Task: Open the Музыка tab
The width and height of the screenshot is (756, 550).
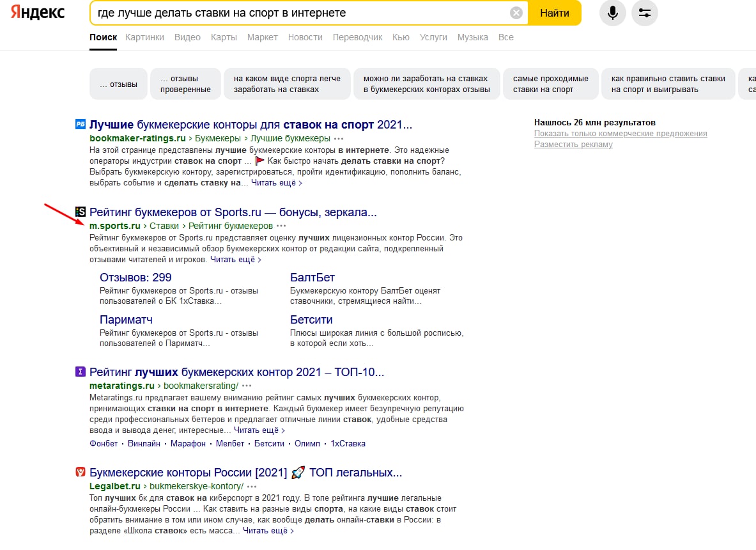Action: tap(472, 37)
